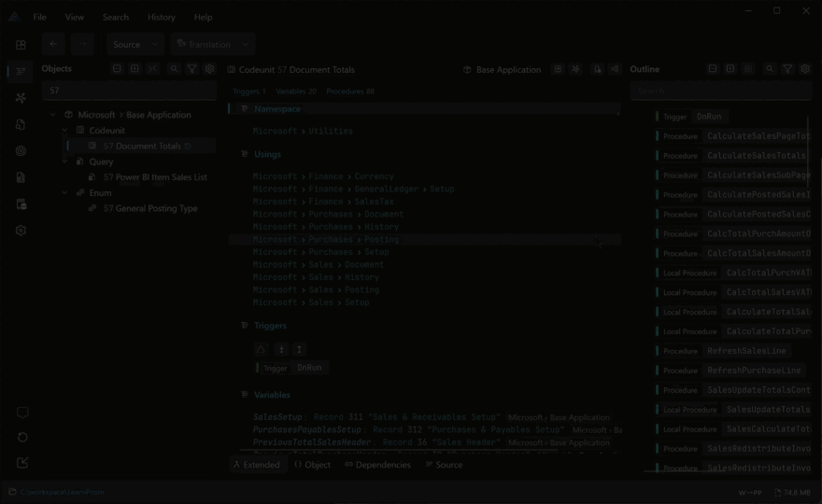
Task: Click RefreshSalesLine procedure in Outline
Action: pos(746,351)
